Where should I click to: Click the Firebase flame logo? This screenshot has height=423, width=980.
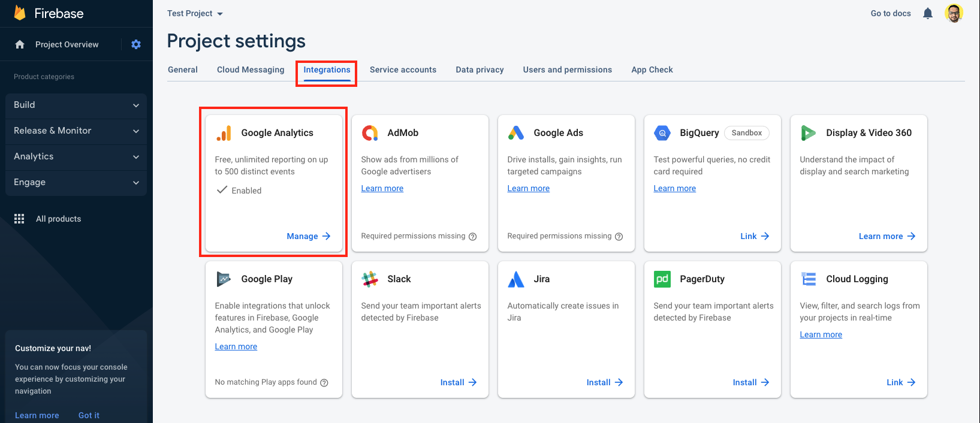click(x=20, y=13)
